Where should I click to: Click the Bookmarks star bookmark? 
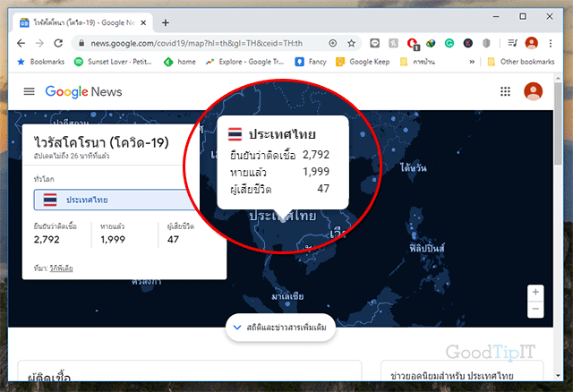[x=41, y=62]
